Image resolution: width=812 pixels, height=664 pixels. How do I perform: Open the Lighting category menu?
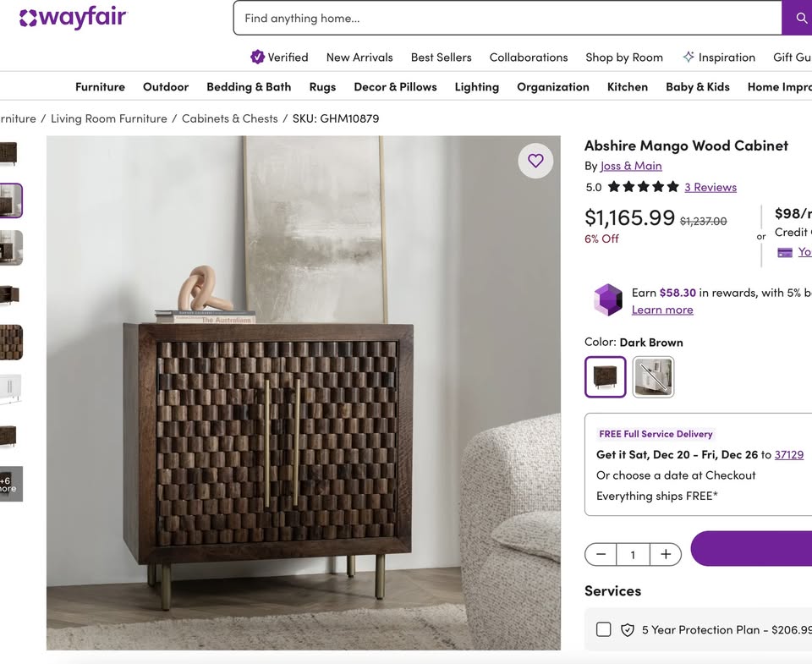pos(476,86)
